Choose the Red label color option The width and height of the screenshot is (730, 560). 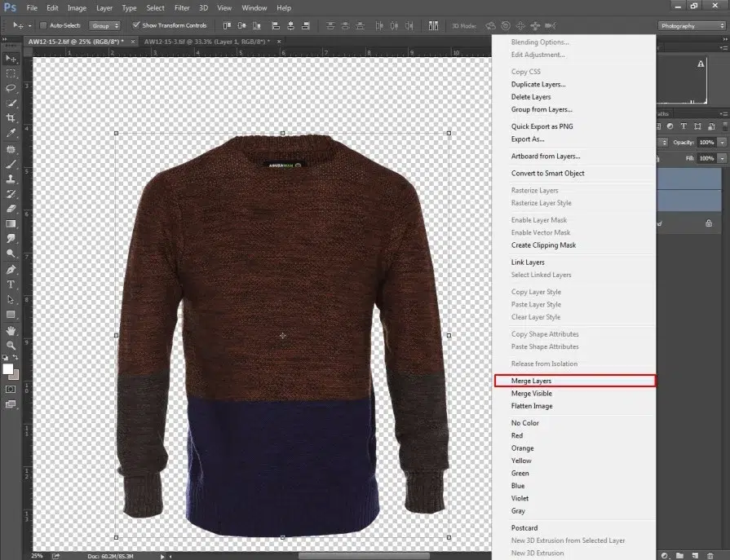(x=517, y=435)
